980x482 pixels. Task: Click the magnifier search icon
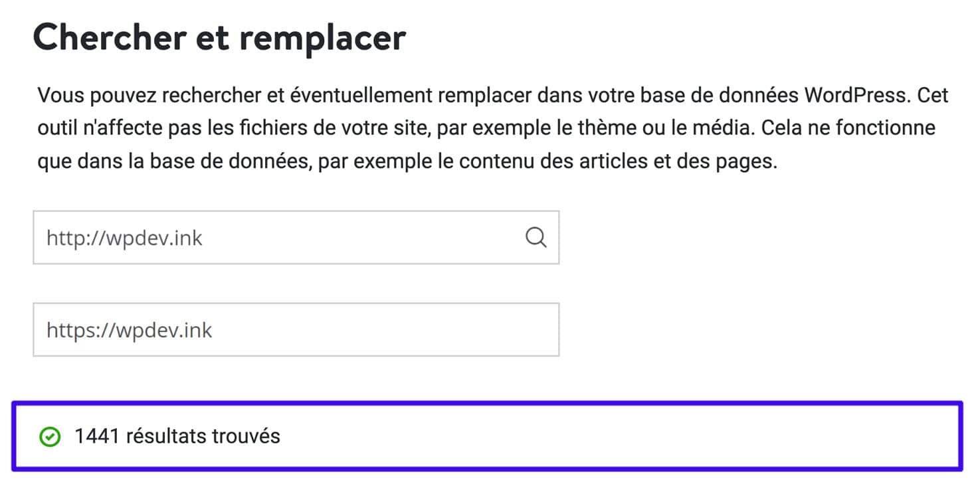pos(536,237)
